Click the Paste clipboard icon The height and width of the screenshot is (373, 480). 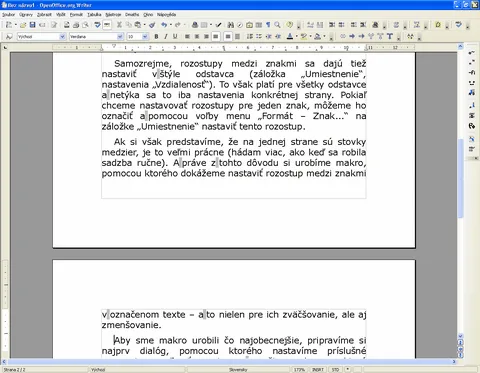[137, 25]
